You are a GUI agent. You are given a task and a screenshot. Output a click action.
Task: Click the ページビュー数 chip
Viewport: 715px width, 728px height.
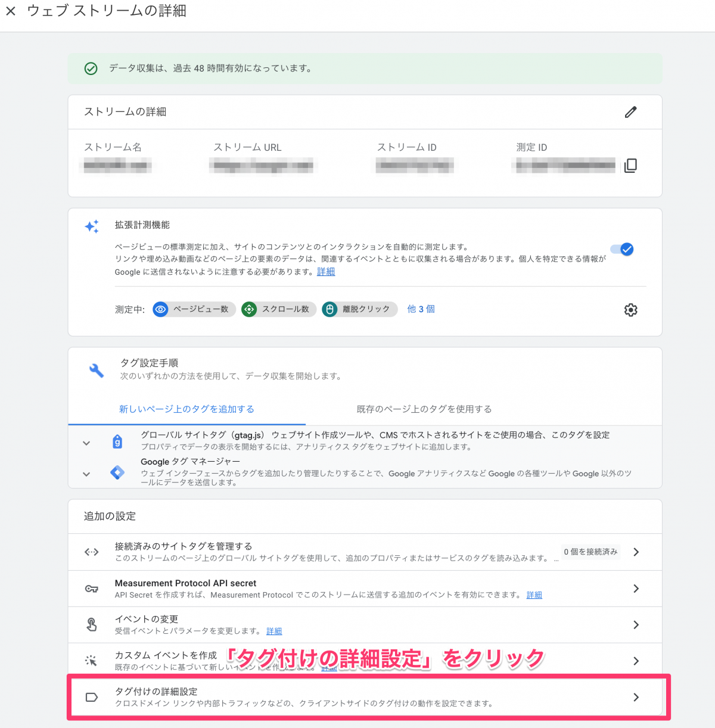(x=194, y=309)
